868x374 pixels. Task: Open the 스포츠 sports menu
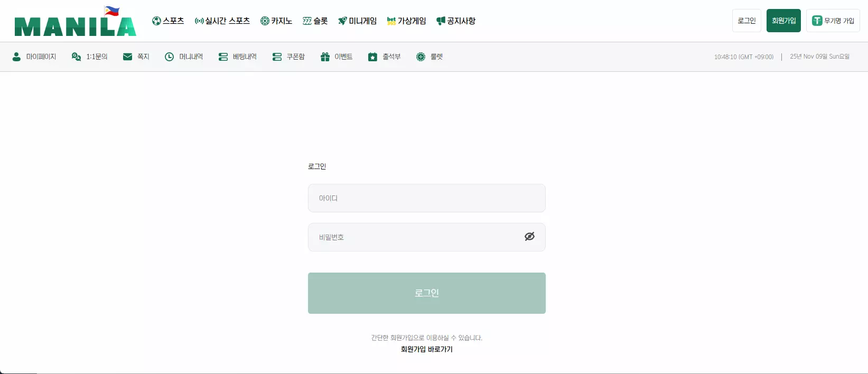tap(168, 21)
